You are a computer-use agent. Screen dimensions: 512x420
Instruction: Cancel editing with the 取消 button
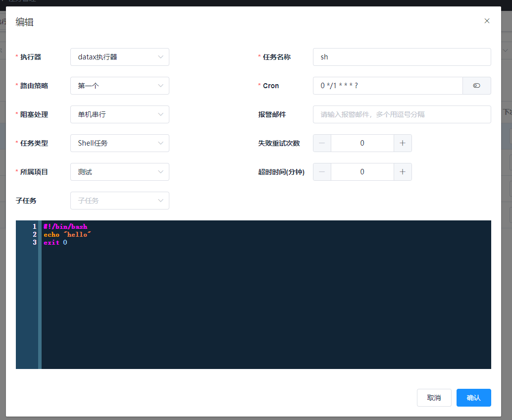(434, 397)
